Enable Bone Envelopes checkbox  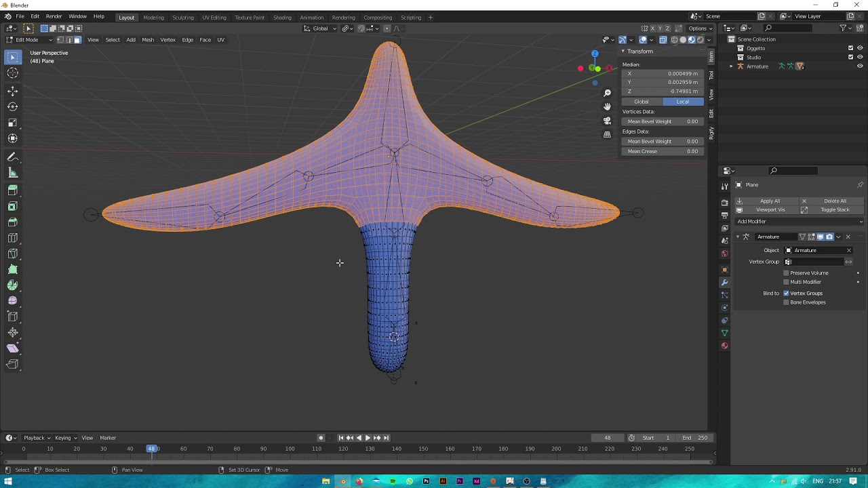click(x=786, y=302)
